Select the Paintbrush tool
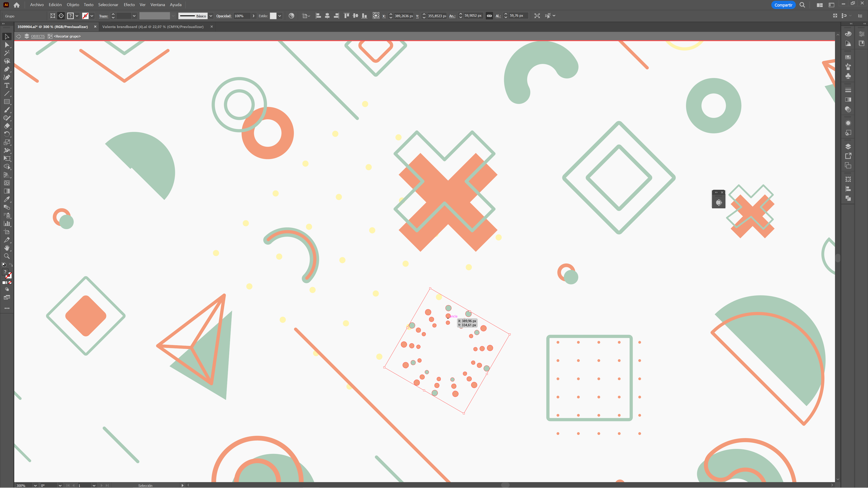 pyautogui.click(x=7, y=110)
